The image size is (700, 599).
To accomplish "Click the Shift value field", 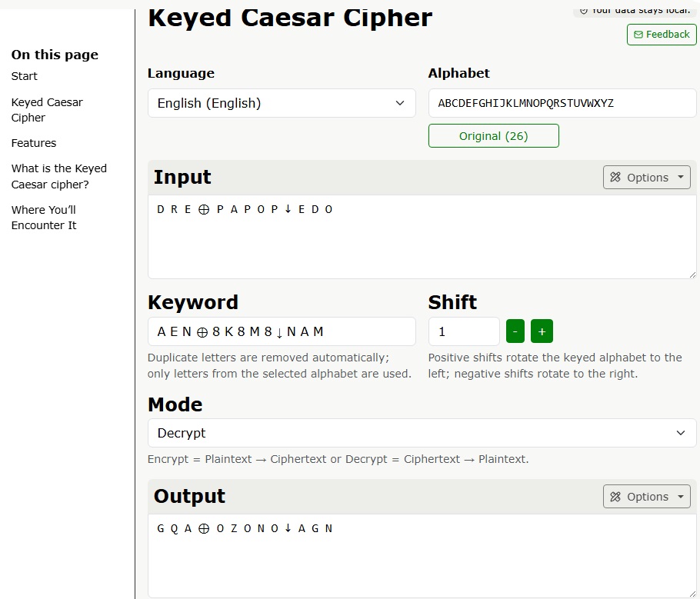I will (464, 331).
